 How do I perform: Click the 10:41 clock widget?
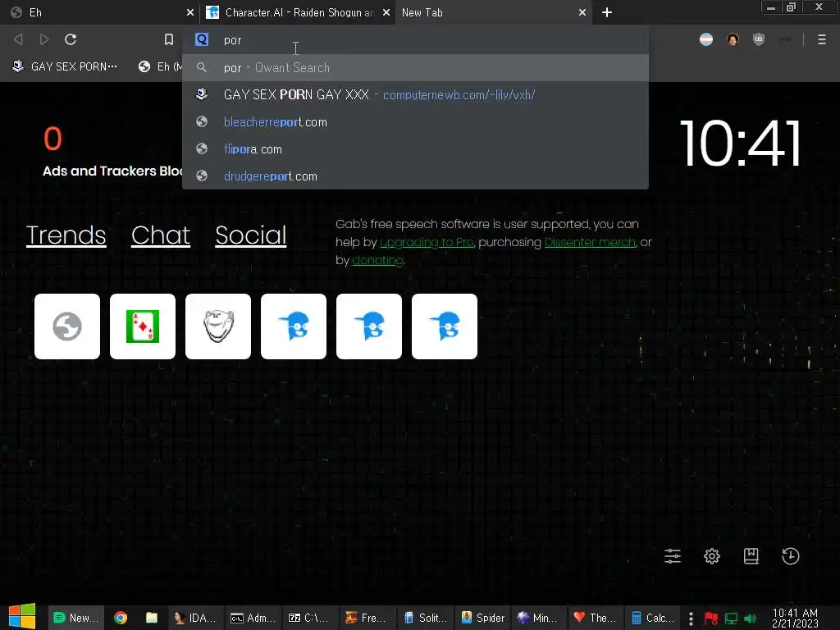[x=741, y=143]
